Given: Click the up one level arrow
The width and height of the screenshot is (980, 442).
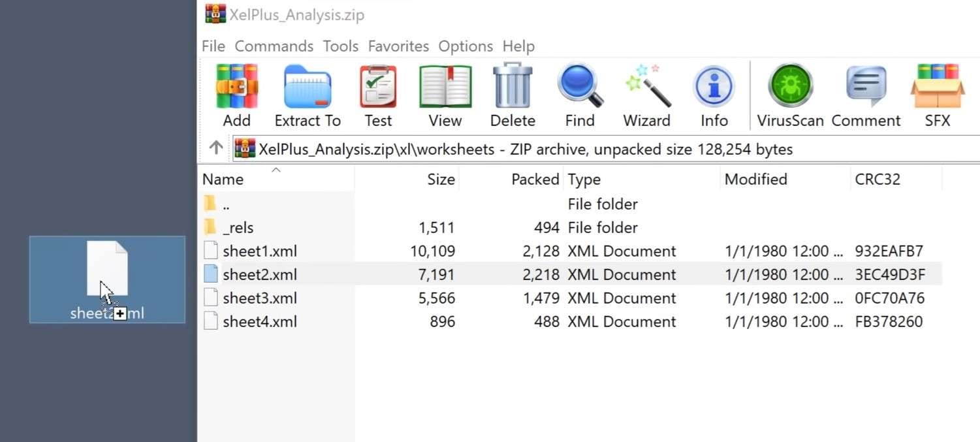Looking at the screenshot, I should point(216,148).
